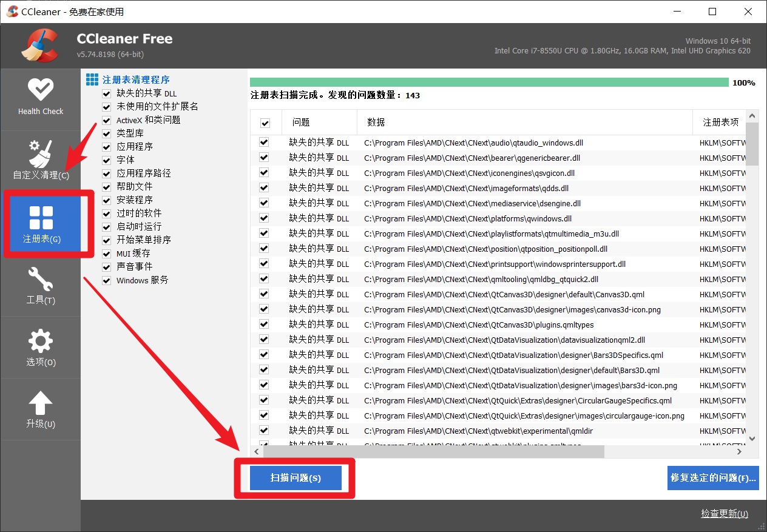Select the 注册表 grid icon

point(41,218)
